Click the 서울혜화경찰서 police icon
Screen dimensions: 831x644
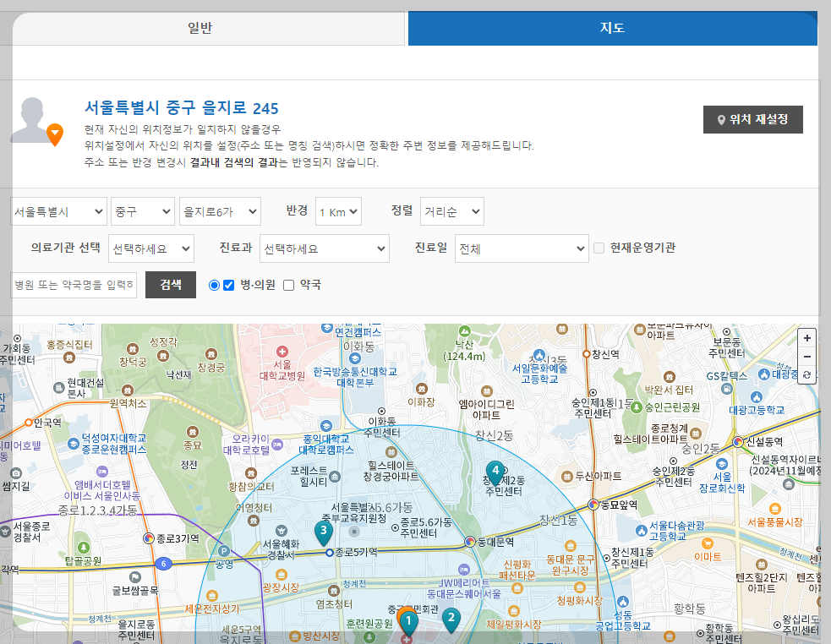coord(282,530)
